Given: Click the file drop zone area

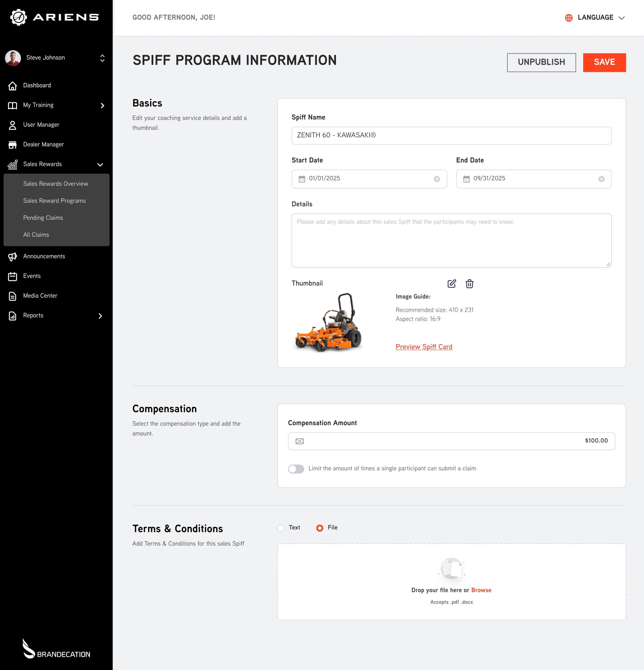Looking at the screenshot, I should click(x=451, y=582).
